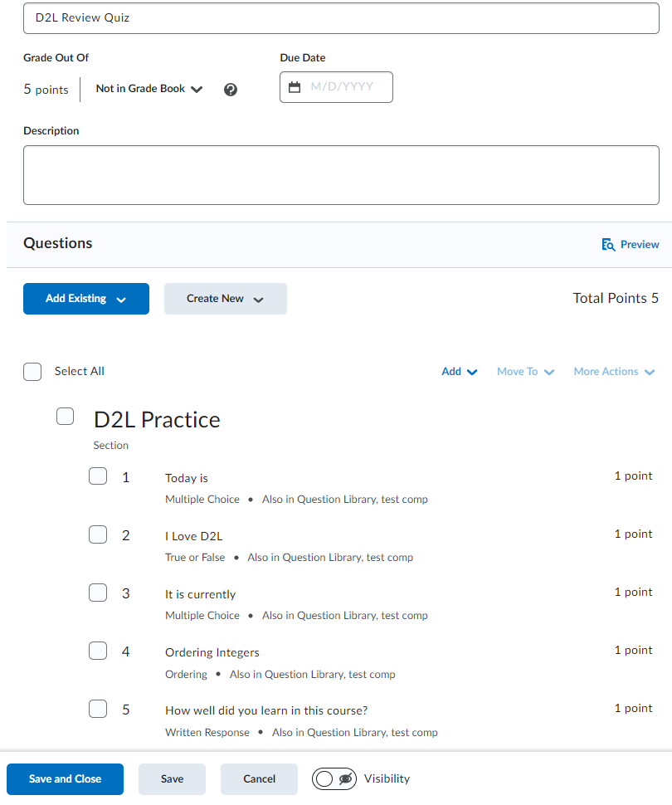672x805 pixels.
Task: Click the Save and Close button
Action: click(x=65, y=779)
